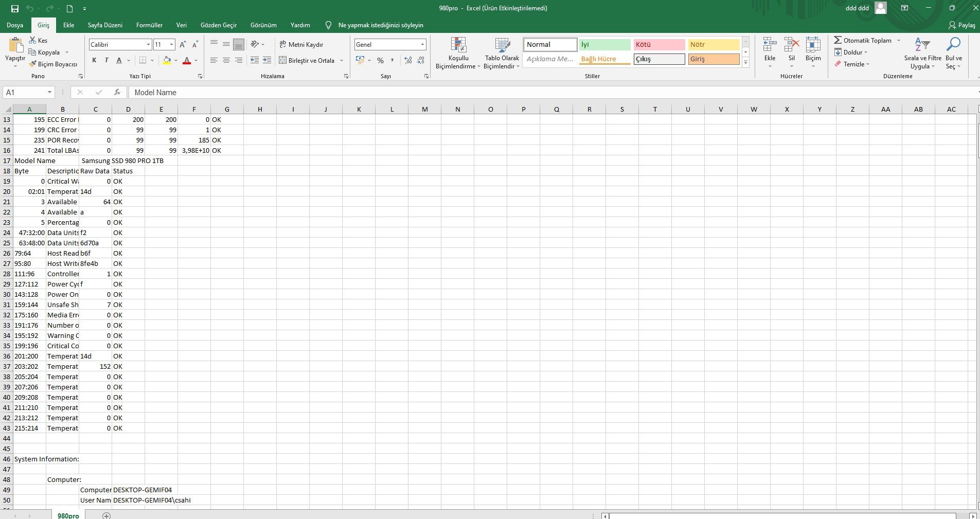Toggle bold (K) formatting
Image resolution: width=980 pixels, height=519 pixels.
[x=94, y=60]
